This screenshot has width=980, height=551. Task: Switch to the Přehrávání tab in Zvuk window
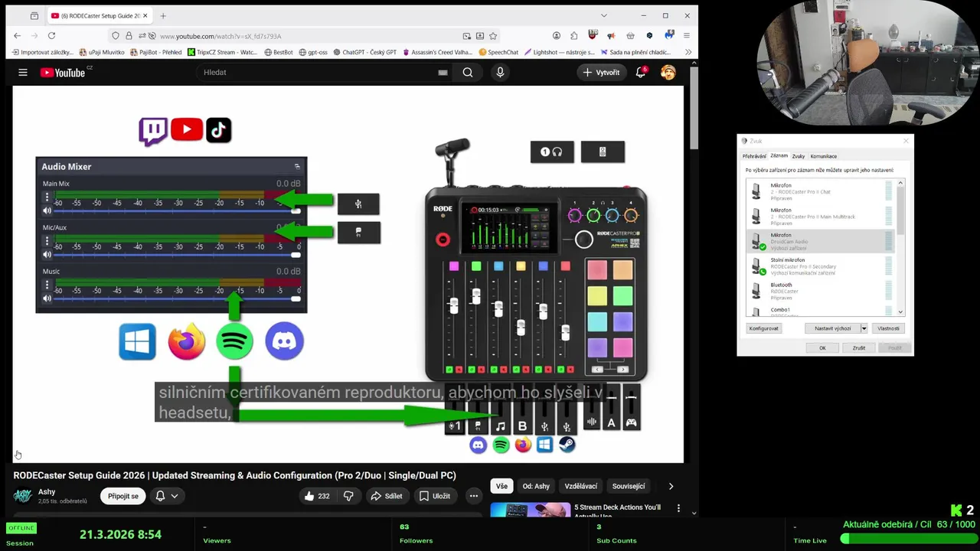[x=754, y=156]
